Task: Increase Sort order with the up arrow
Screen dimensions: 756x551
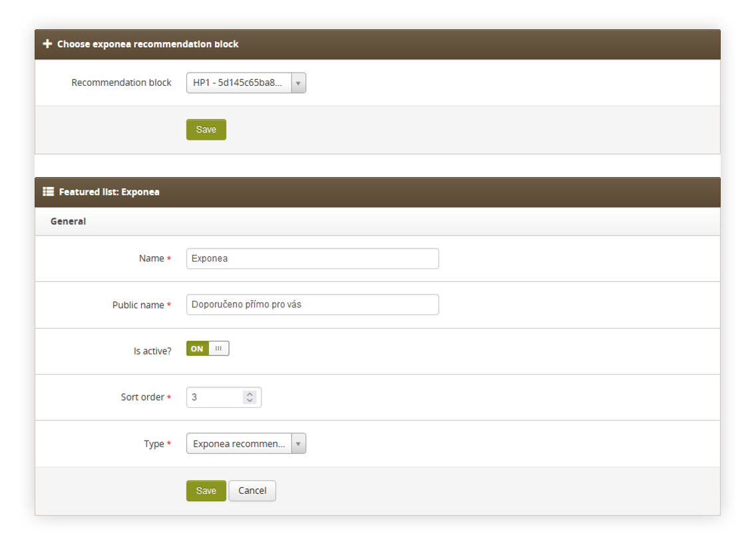Action: 250,394
